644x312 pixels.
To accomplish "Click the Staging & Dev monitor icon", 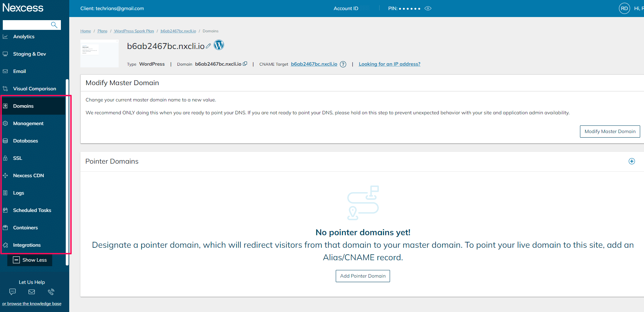I will 5,54.
